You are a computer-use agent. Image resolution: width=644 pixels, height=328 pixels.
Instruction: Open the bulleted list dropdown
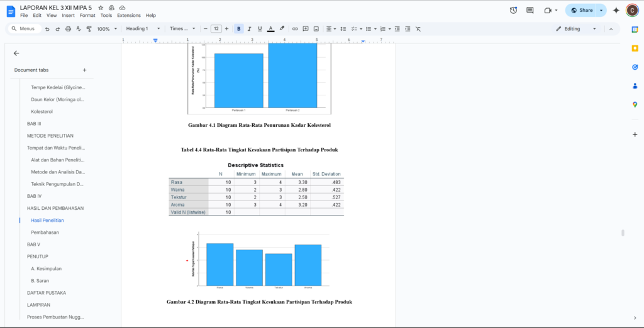370,29
